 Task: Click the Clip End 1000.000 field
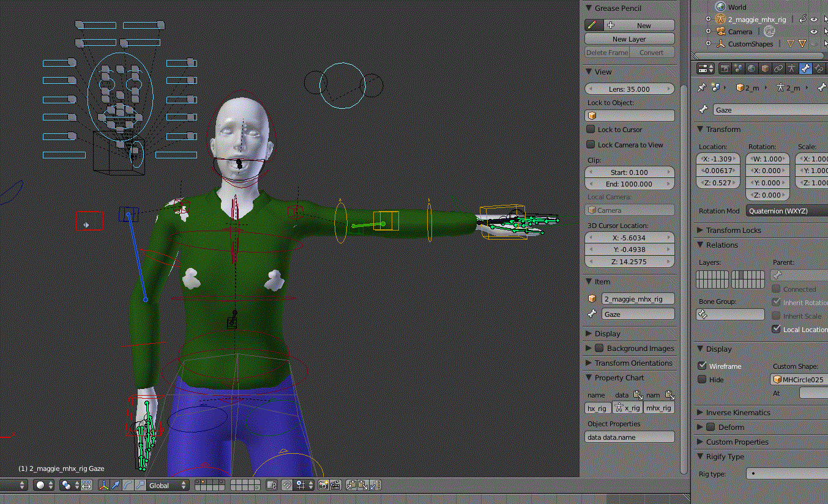630,183
